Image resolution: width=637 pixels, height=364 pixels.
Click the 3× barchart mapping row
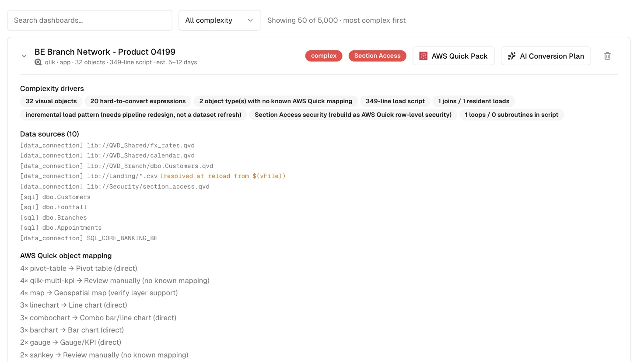(x=72, y=330)
